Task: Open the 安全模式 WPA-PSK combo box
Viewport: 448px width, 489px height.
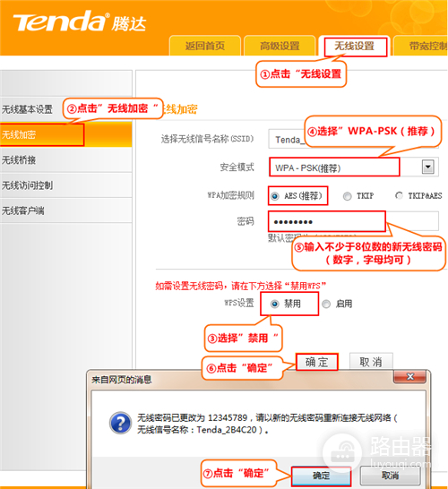Action: (x=353, y=167)
